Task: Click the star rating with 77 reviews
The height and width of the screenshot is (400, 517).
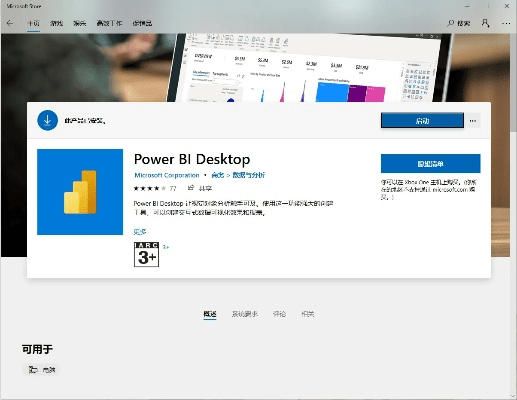Action: click(x=155, y=188)
